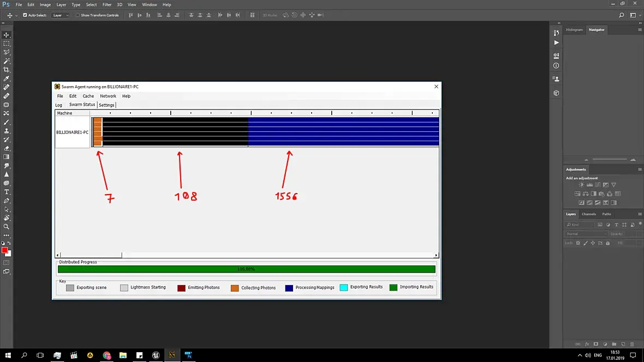Pick the Magic Wand tool
The image size is (644, 362).
7,61
